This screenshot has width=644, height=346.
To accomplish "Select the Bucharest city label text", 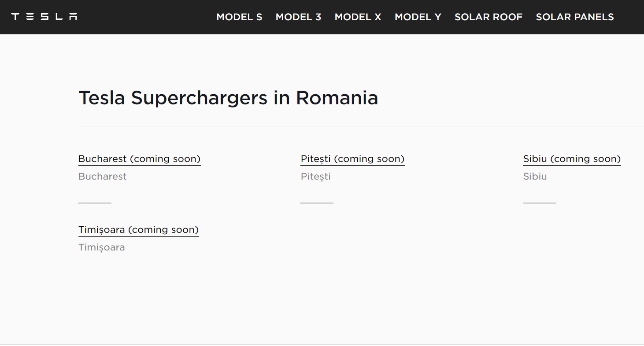I will 102,176.
